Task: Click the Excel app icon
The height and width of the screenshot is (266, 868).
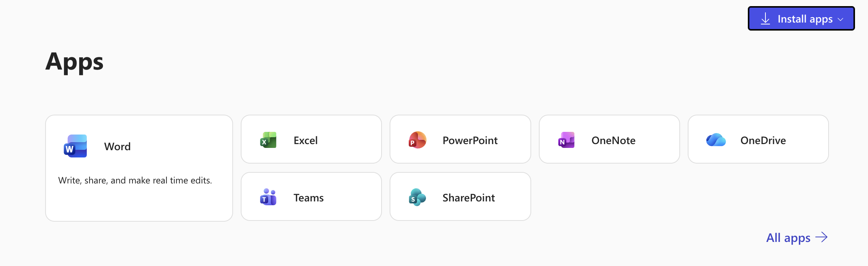Action: coord(268,140)
